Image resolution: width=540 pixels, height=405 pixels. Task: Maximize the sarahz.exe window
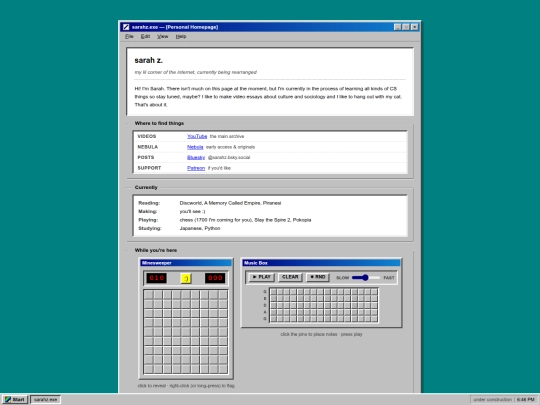(x=406, y=27)
